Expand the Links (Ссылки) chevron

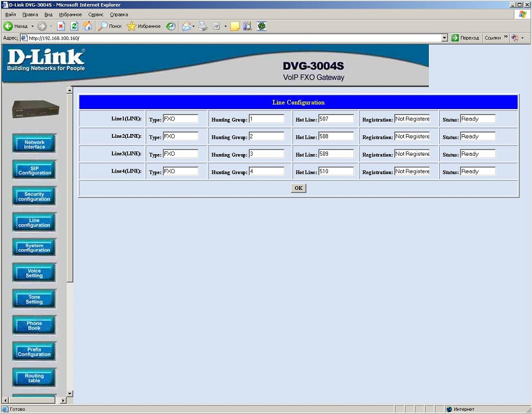(x=506, y=37)
